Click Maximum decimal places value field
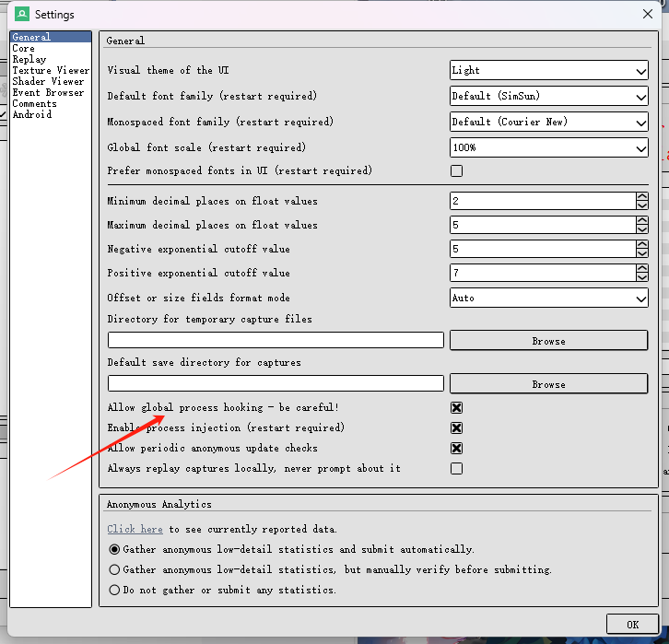The width and height of the screenshot is (669, 644). point(543,225)
